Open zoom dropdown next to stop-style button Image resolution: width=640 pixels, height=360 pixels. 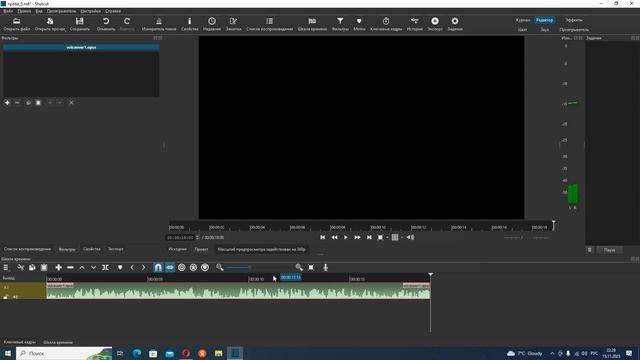click(x=387, y=237)
